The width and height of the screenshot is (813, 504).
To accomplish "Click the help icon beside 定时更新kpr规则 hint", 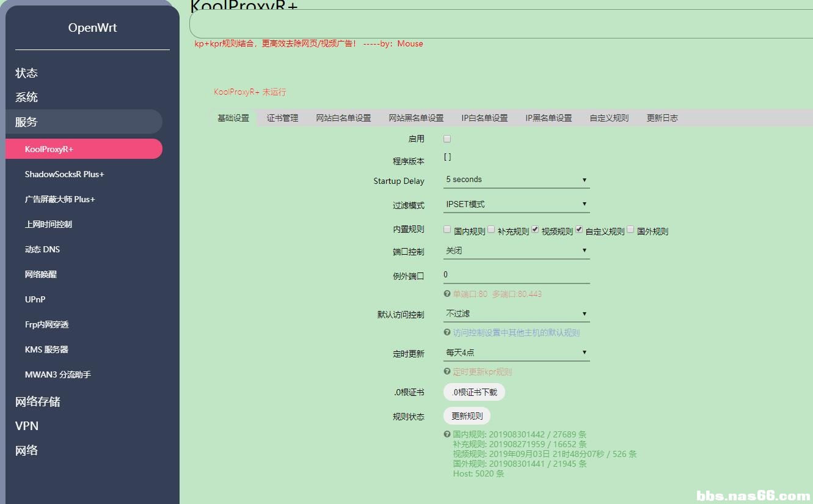I will [447, 372].
